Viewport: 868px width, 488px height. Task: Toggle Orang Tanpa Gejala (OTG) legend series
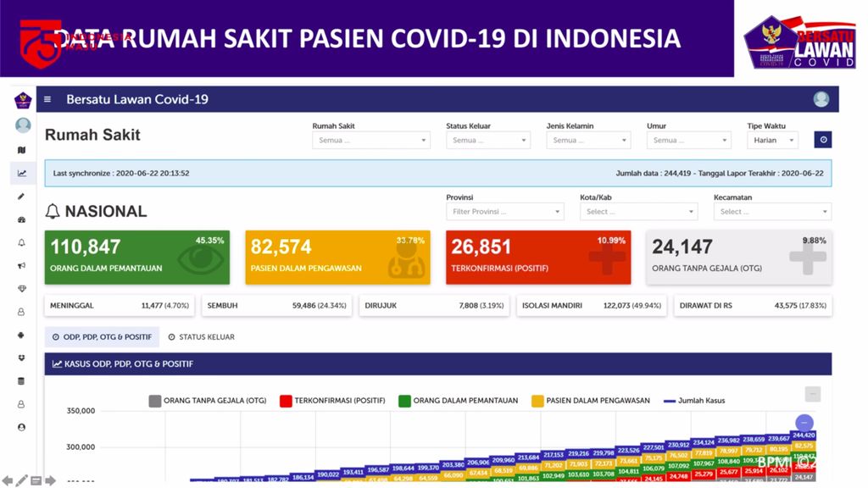[x=208, y=401]
